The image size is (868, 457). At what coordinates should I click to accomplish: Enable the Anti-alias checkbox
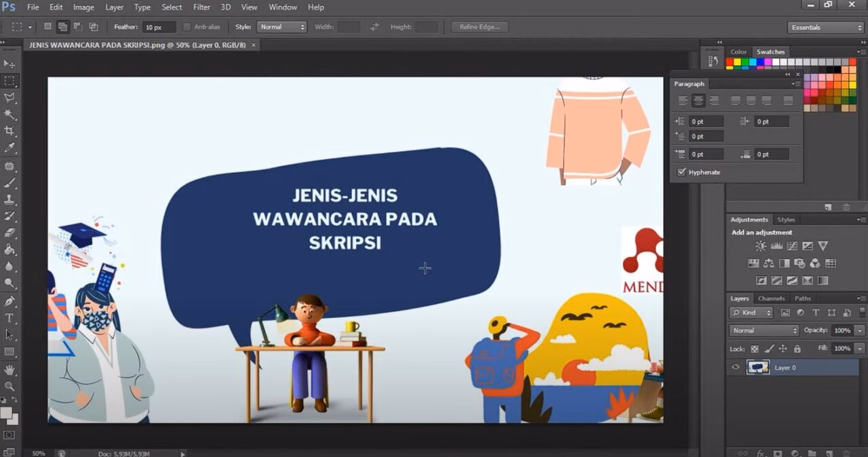click(187, 27)
